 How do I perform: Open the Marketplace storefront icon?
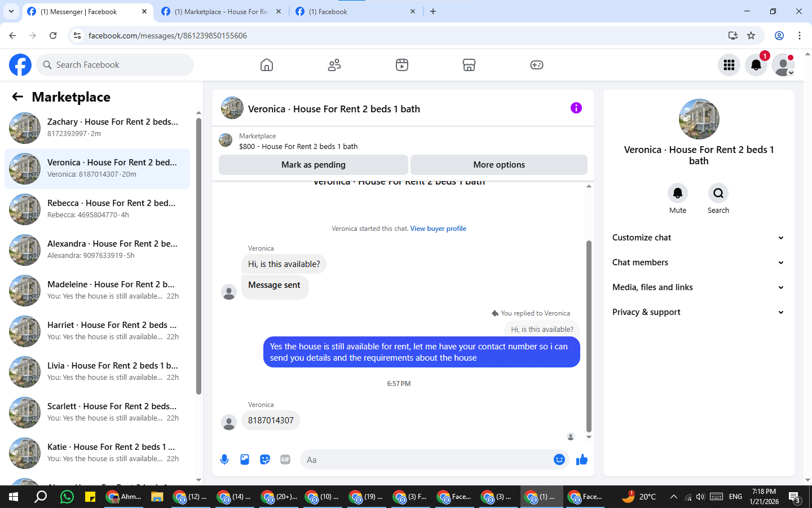click(x=469, y=65)
